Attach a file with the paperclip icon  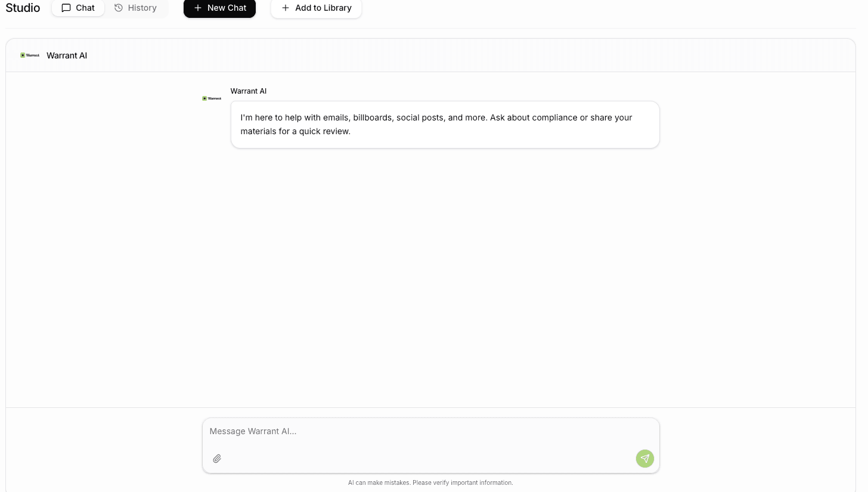(x=217, y=458)
